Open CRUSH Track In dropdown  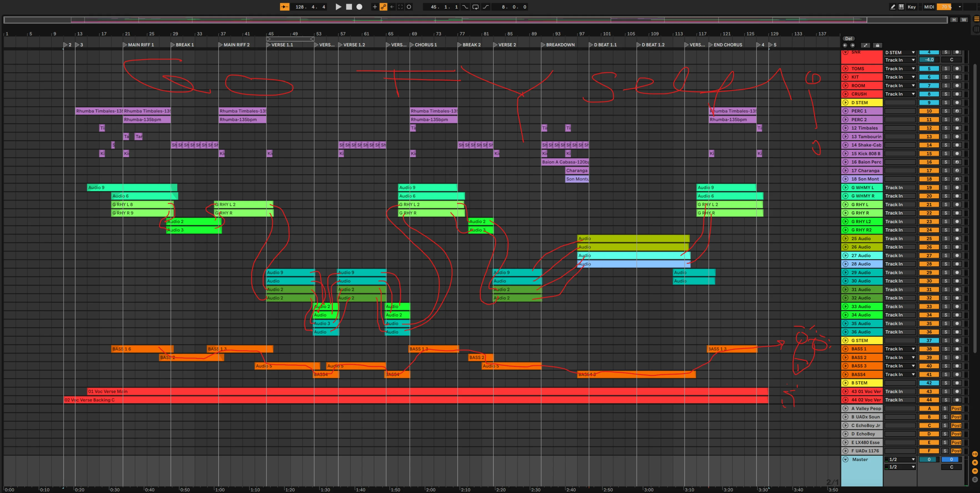point(900,94)
